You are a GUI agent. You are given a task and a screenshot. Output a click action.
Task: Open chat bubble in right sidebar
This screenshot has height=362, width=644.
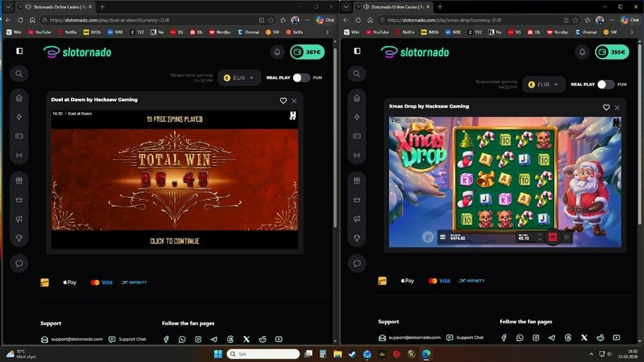(x=357, y=263)
